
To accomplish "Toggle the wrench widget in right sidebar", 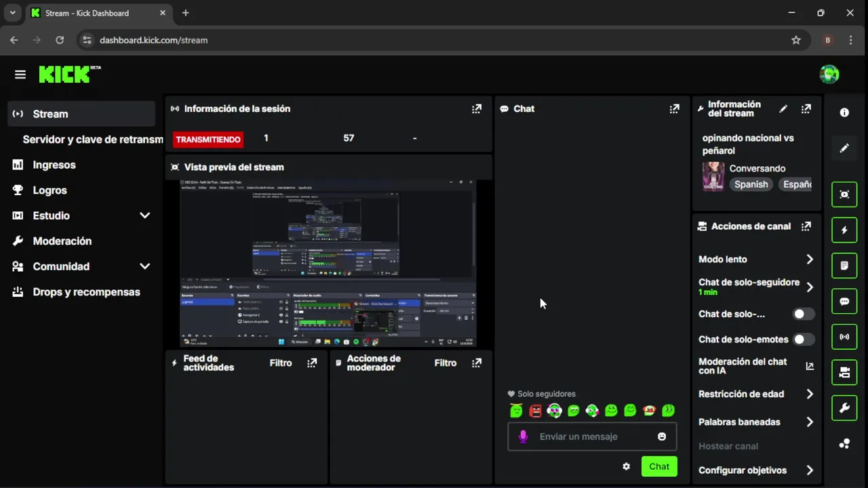I will [x=844, y=408].
